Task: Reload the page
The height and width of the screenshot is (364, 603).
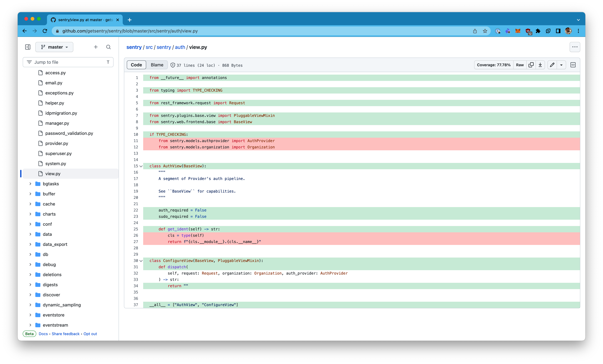Action: tap(45, 31)
